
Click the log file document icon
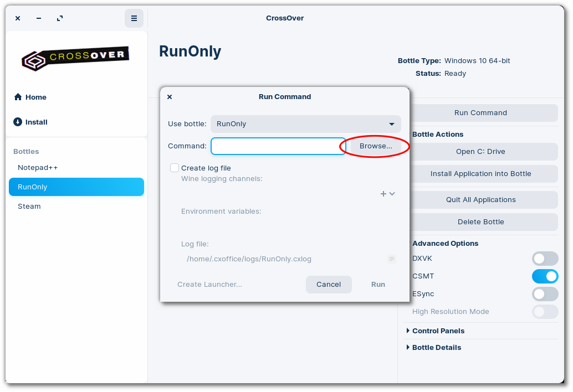391,259
